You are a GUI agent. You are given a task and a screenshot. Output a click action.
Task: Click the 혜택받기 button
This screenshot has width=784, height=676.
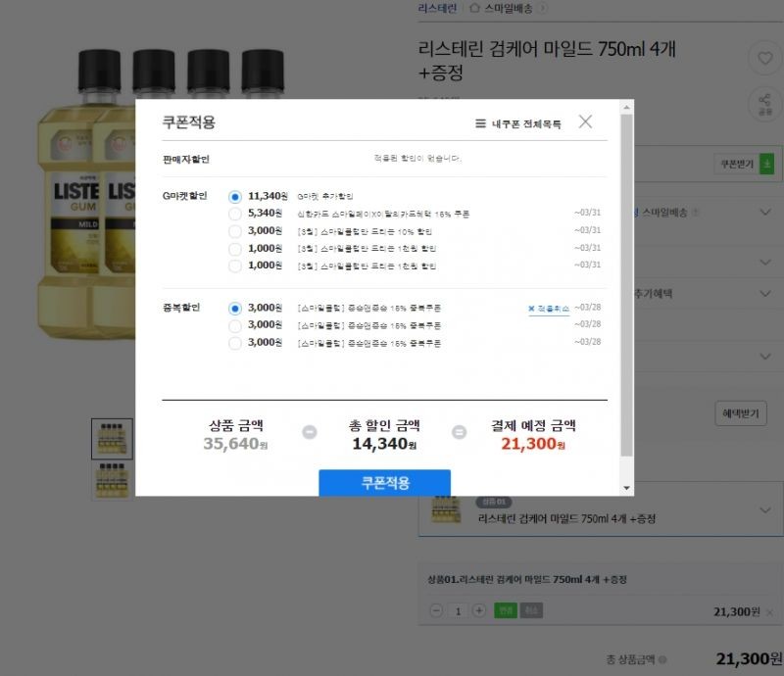(x=741, y=413)
